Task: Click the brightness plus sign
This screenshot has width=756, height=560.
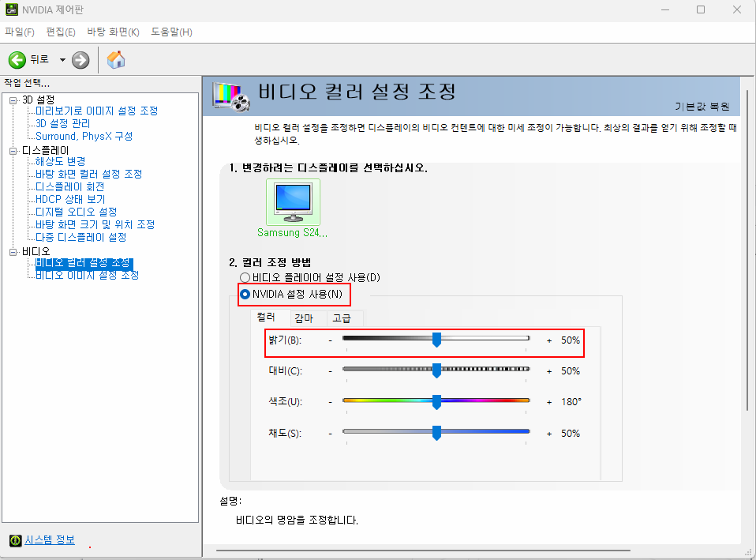Action: point(549,340)
